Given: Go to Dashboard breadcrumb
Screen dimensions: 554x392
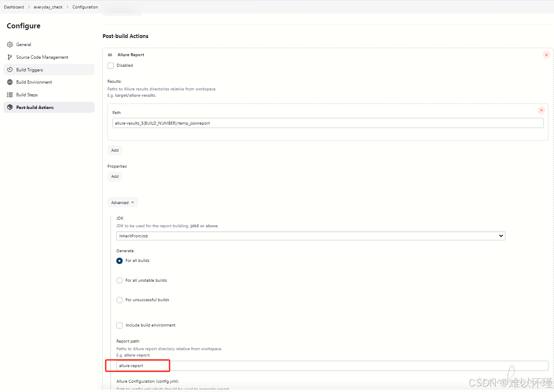Looking at the screenshot, I should pyautogui.click(x=14, y=7).
